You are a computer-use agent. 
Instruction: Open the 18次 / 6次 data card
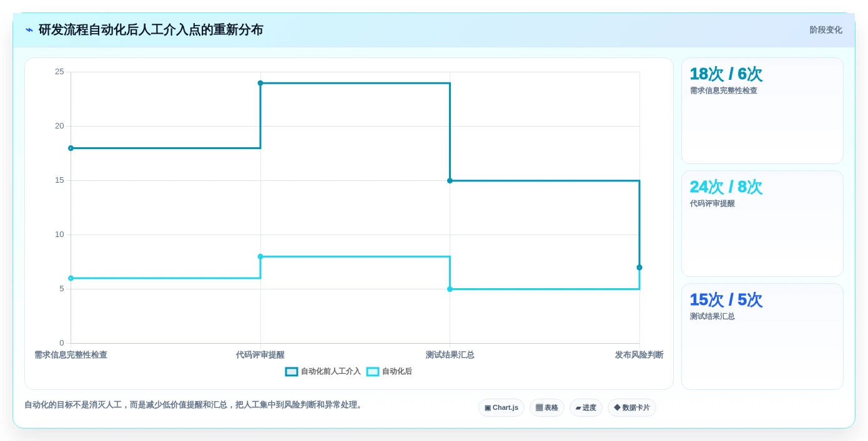[762, 111]
